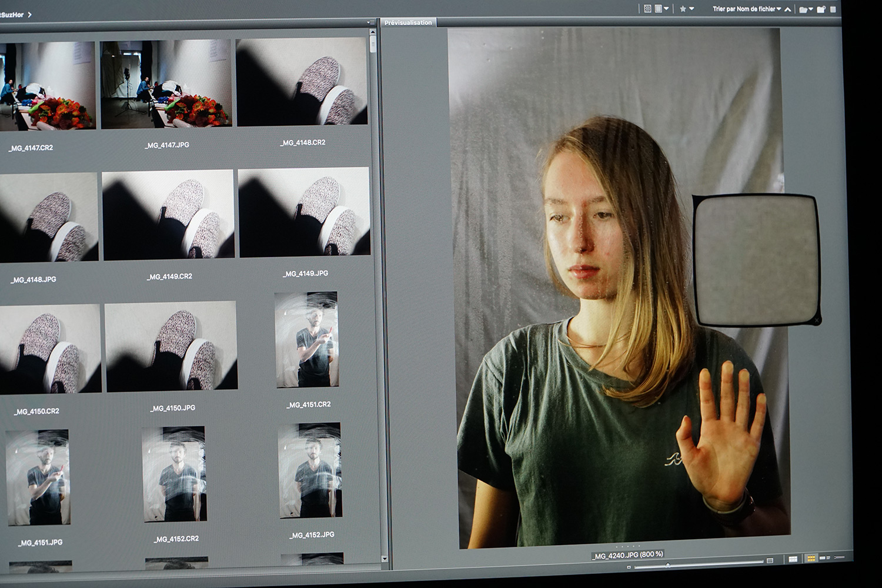This screenshot has height=588, width=882.
Task: Click the file name label _MG_4151.JPG
Action: tap(40, 543)
